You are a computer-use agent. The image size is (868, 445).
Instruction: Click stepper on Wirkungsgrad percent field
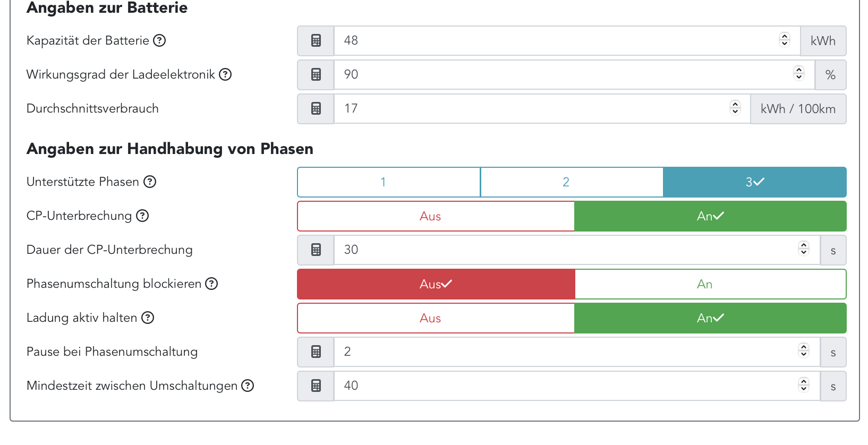coord(799,73)
